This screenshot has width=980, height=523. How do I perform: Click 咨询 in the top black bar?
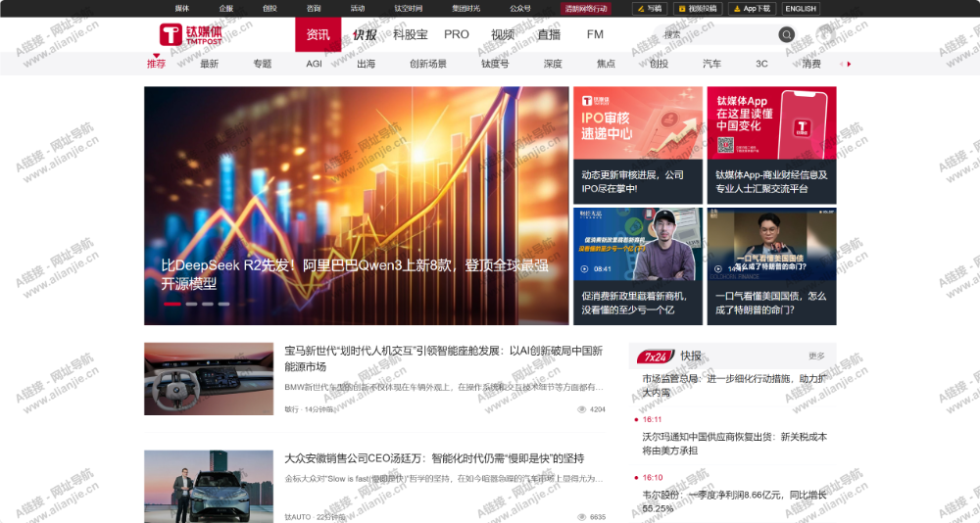[x=314, y=9]
